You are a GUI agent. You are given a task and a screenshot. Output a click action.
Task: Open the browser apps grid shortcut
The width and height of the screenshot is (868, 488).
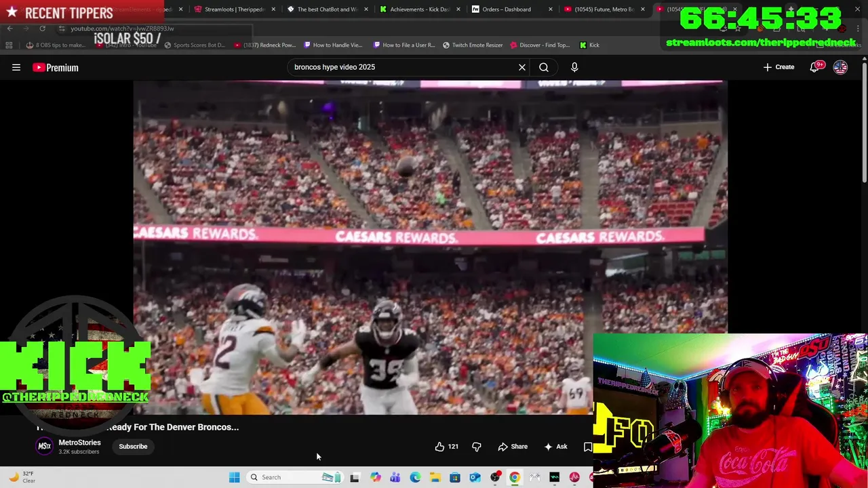[x=9, y=45]
